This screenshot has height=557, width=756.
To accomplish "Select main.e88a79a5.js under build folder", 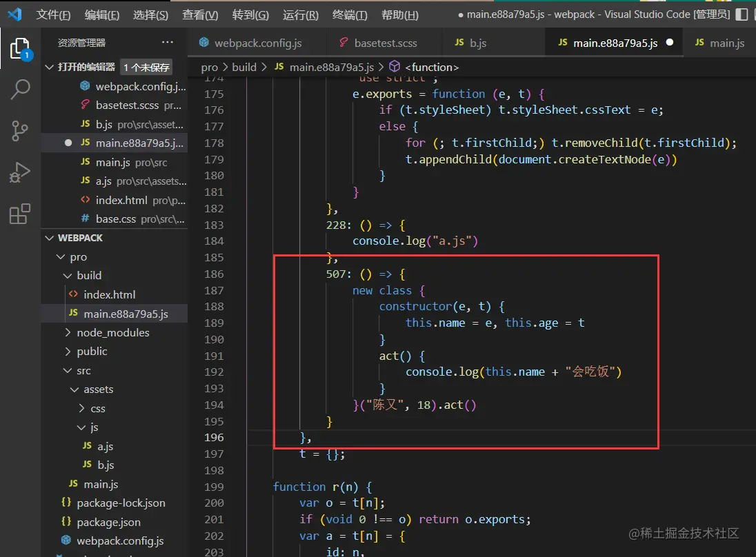I will [115, 314].
